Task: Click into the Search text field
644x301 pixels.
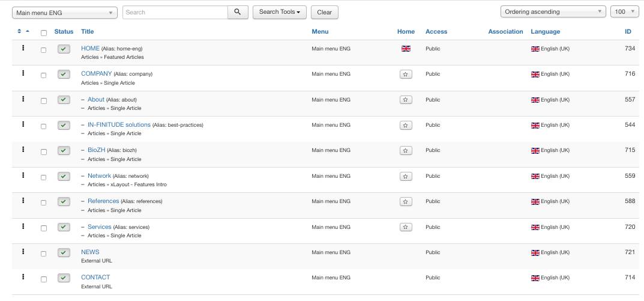Action: pos(175,12)
